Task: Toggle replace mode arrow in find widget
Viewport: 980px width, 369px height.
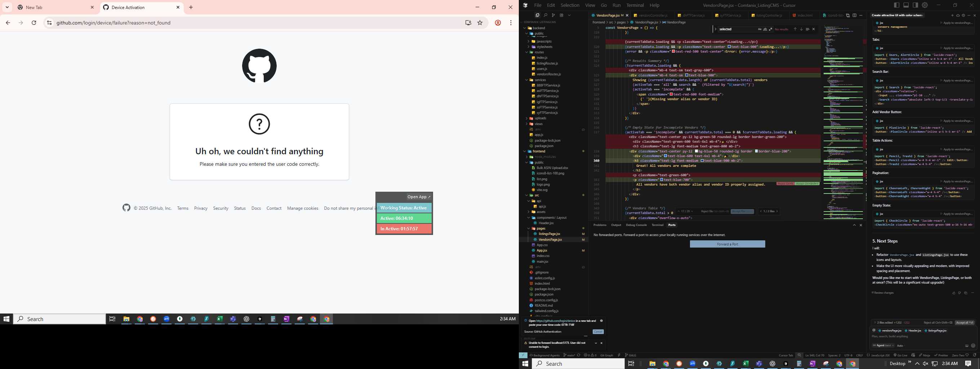Action: 716,29
